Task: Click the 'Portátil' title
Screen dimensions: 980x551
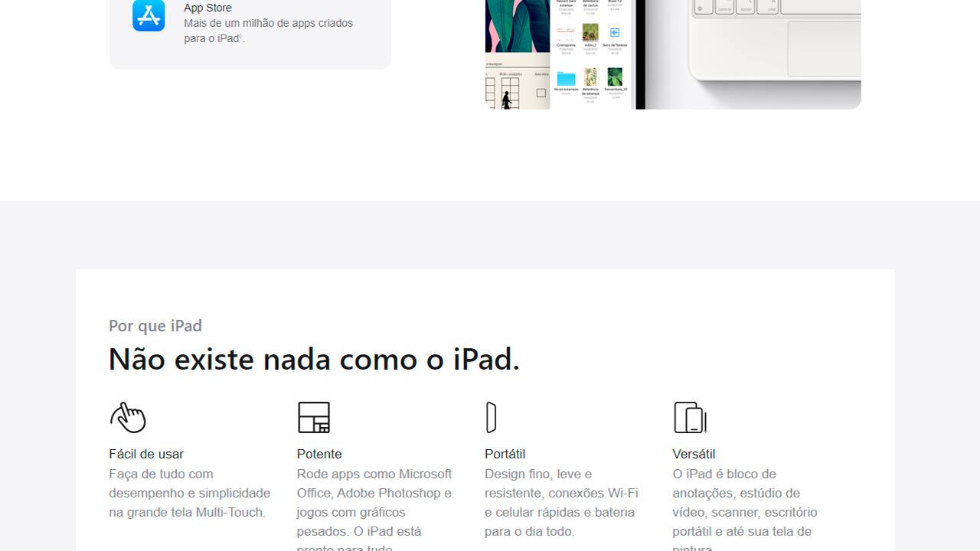Action: click(x=505, y=454)
